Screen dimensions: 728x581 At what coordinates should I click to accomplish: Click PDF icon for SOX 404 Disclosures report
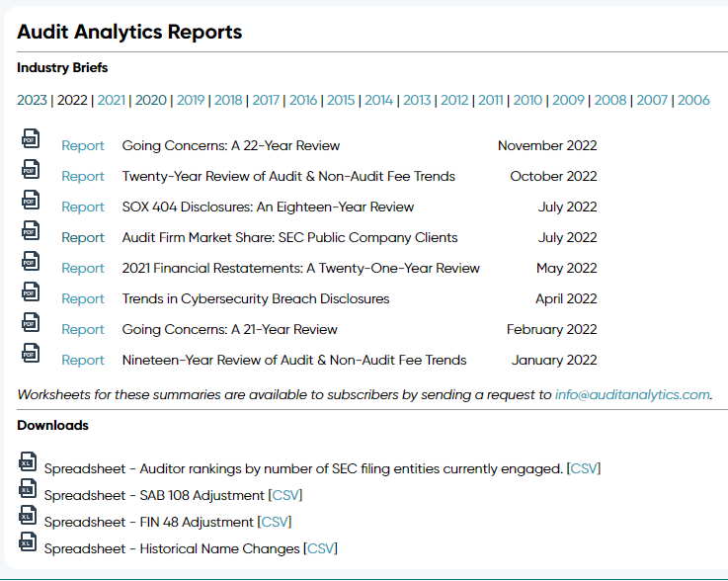pos(31,201)
